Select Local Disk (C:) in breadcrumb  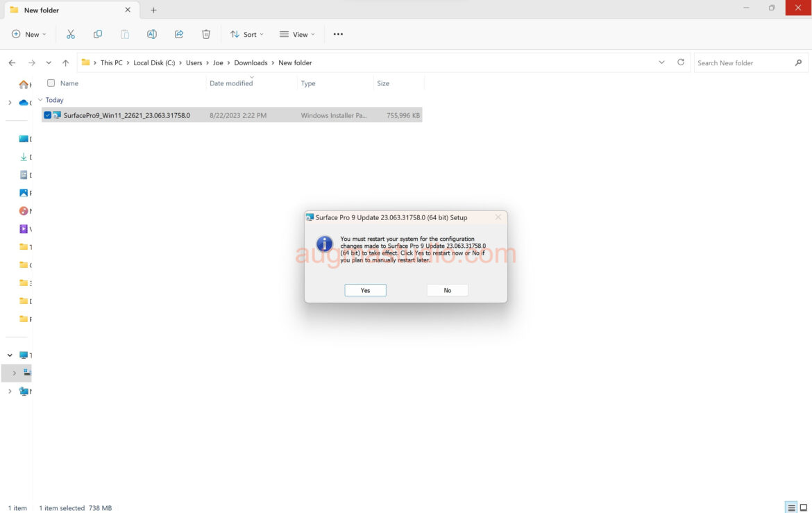tap(154, 62)
